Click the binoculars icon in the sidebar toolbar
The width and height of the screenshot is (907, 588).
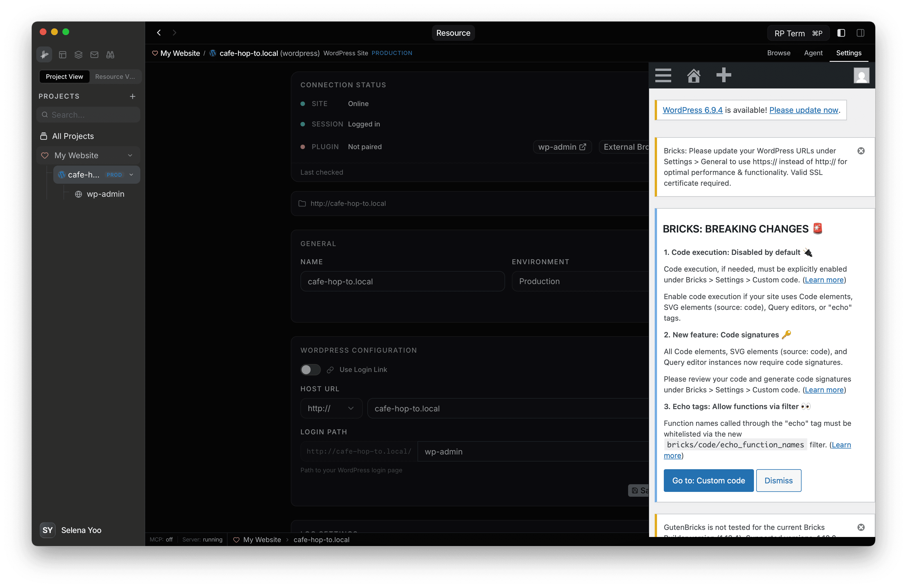110,54
